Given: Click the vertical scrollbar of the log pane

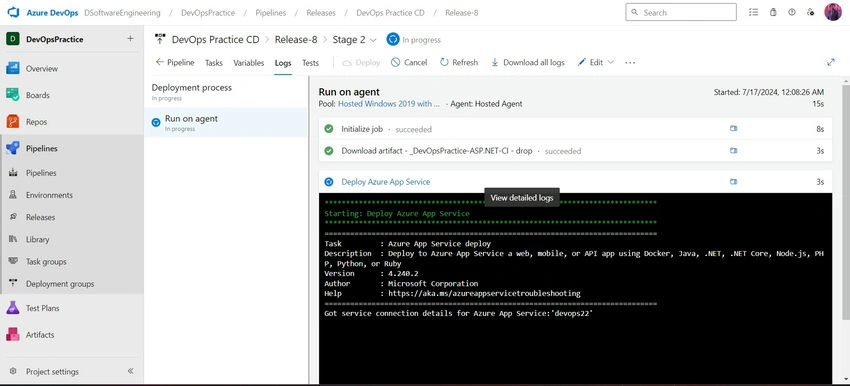Looking at the screenshot, I should pyautogui.click(x=846, y=201).
